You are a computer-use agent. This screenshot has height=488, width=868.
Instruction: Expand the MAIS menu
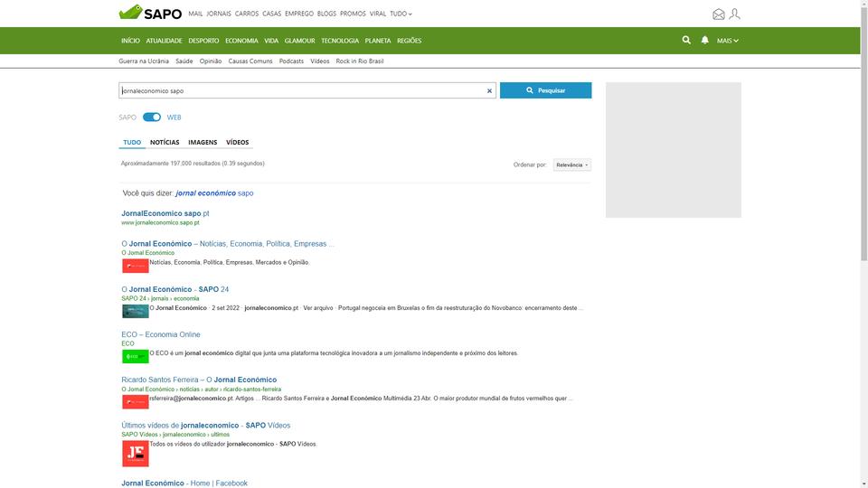[x=727, y=41]
